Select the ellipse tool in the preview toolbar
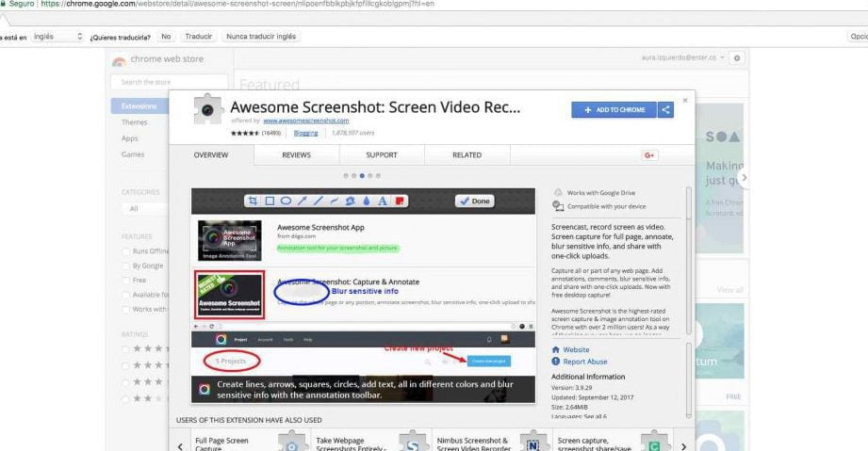The image size is (868, 451). tap(286, 201)
